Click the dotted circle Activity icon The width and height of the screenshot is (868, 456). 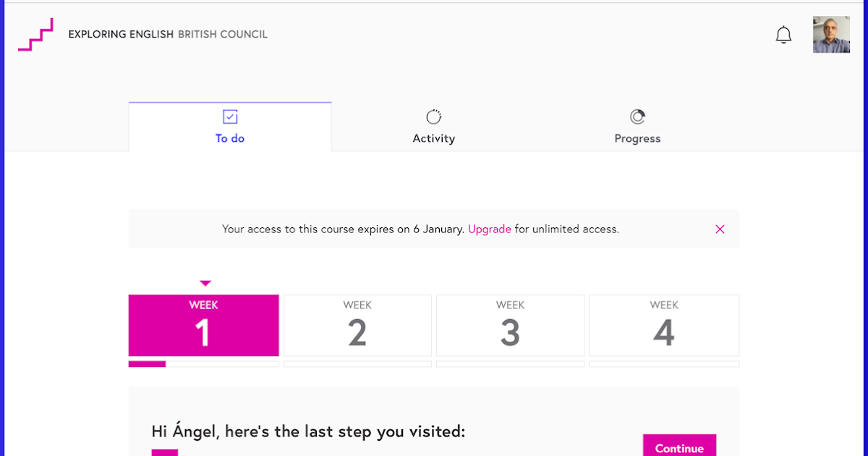point(433,117)
